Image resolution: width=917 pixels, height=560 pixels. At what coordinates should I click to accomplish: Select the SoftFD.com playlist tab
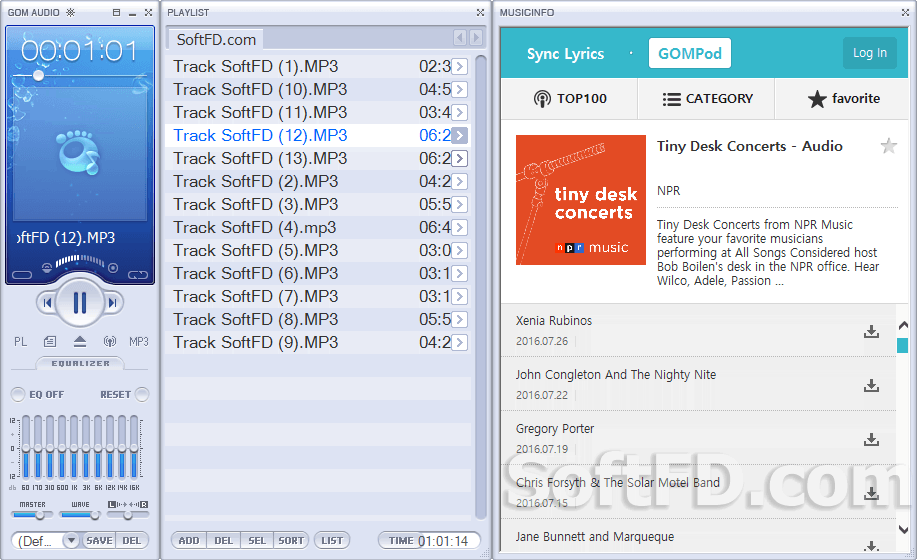(x=216, y=39)
